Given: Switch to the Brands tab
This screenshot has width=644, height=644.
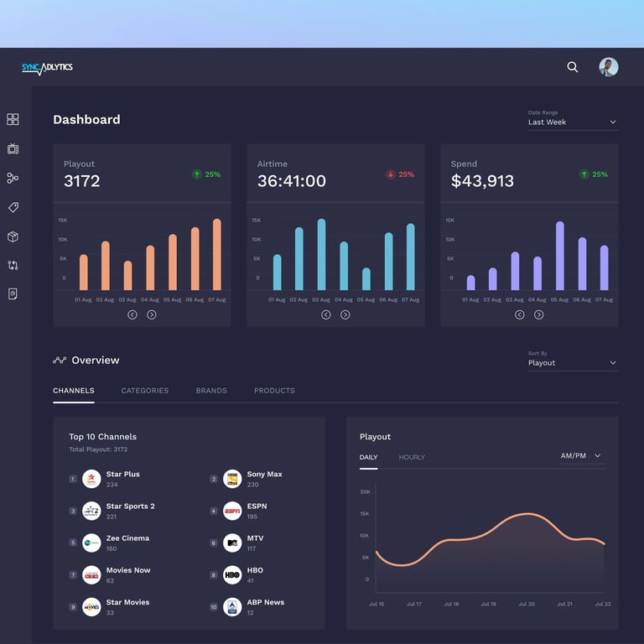Looking at the screenshot, I should pos(211,391).
